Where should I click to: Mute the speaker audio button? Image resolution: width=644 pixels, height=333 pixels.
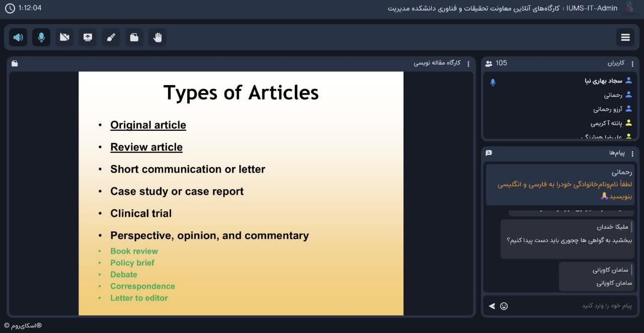click(x=18, y=37)
